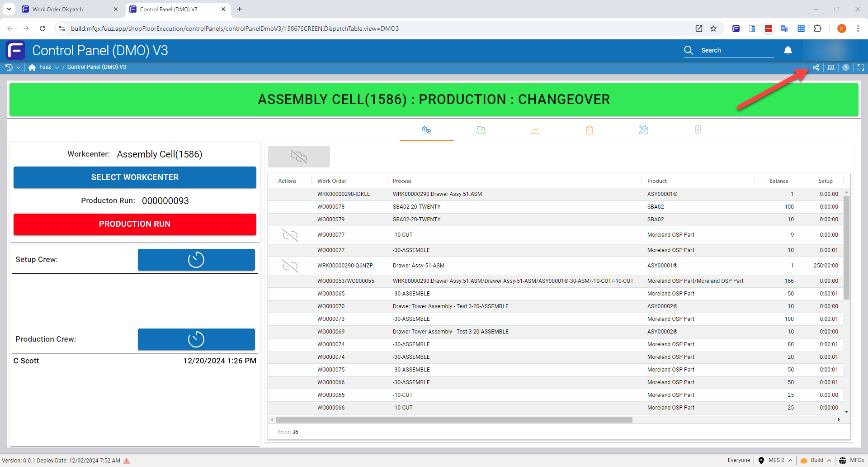Open the MES 2 selector in status bar
Viewport: 868px width, 467px height.
point(776,460)
